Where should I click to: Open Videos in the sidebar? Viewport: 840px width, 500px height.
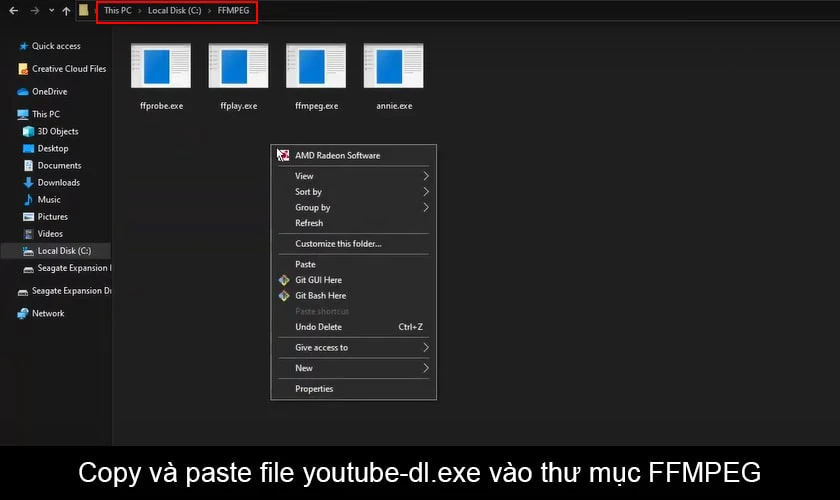coord(50,234)
